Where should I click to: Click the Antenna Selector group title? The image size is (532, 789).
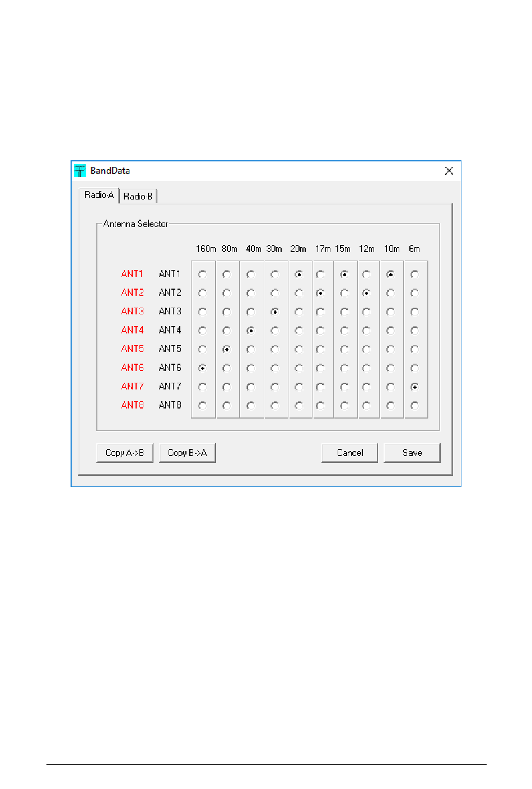click(136, 224)
